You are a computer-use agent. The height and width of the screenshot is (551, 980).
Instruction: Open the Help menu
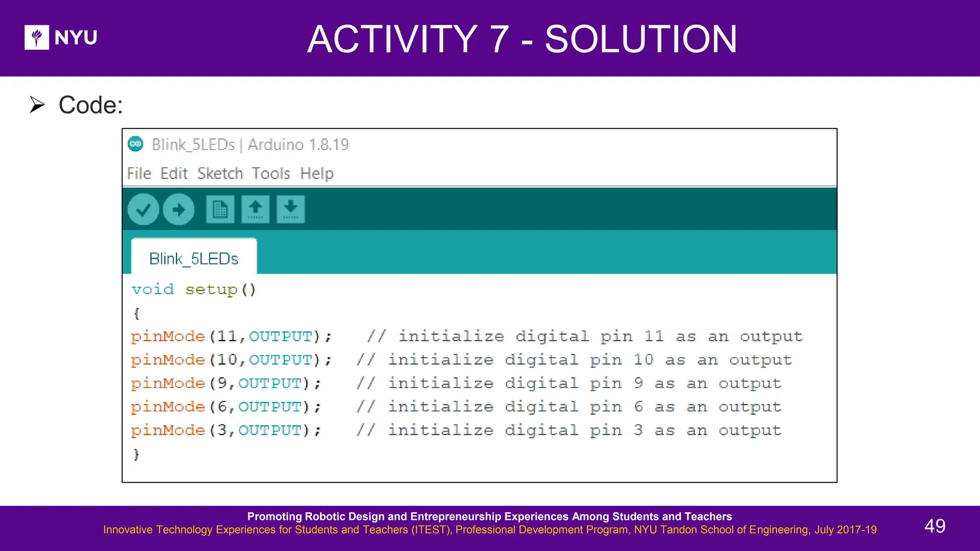click(316, 173)
